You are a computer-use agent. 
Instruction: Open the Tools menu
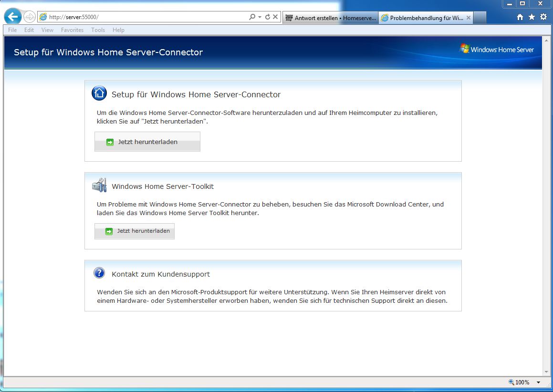(x=98, y=30)
